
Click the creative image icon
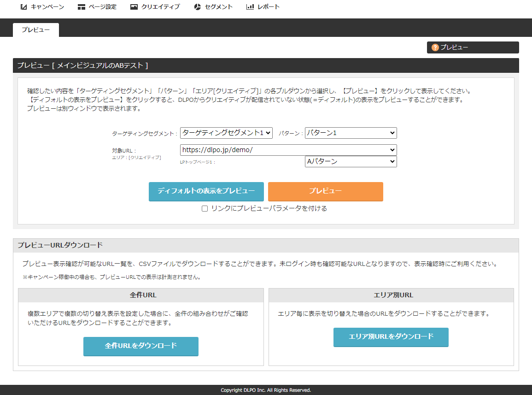[x=134, y=7]
